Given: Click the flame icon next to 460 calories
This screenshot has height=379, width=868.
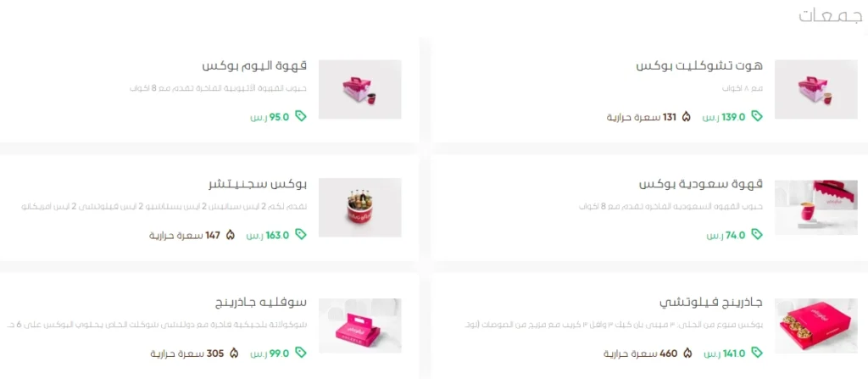Looking at the screenshot, I should coord(687,353).
